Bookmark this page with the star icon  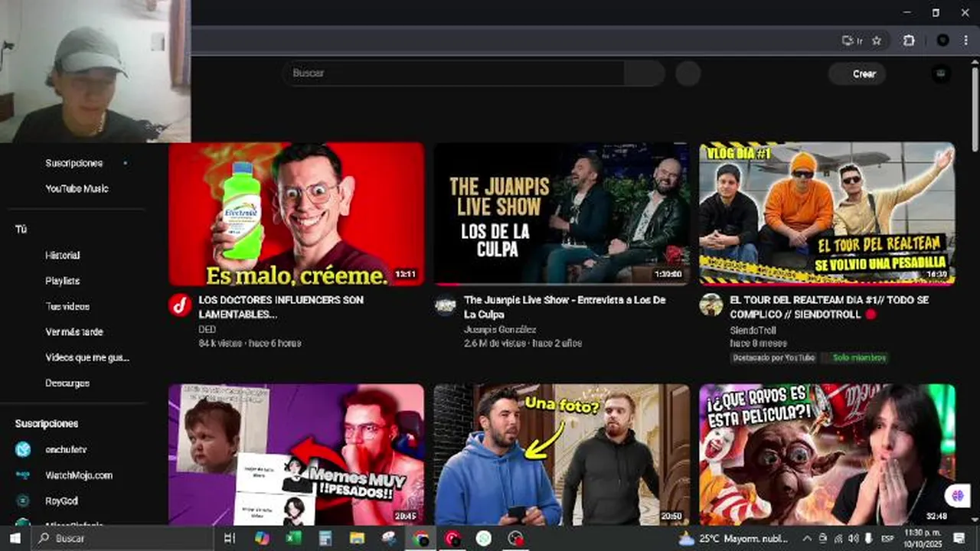(877, 41)
